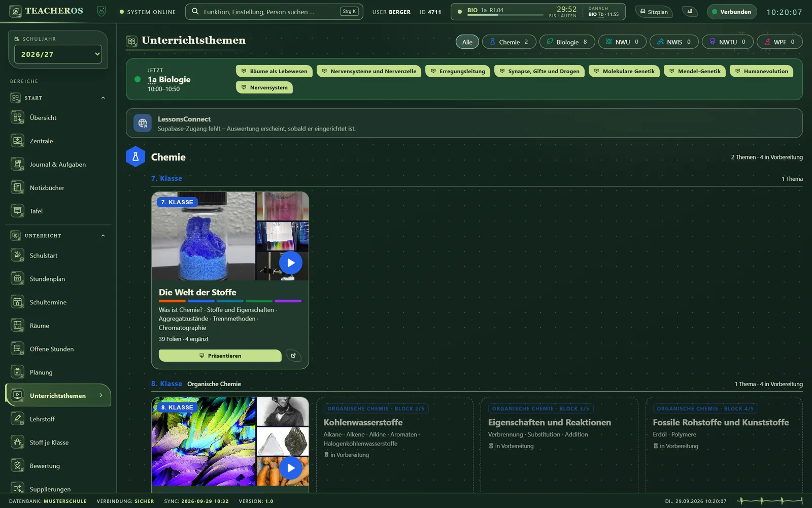Click the Verbunden connection status button
Screen dimensions: 812x508
(732, 12)
